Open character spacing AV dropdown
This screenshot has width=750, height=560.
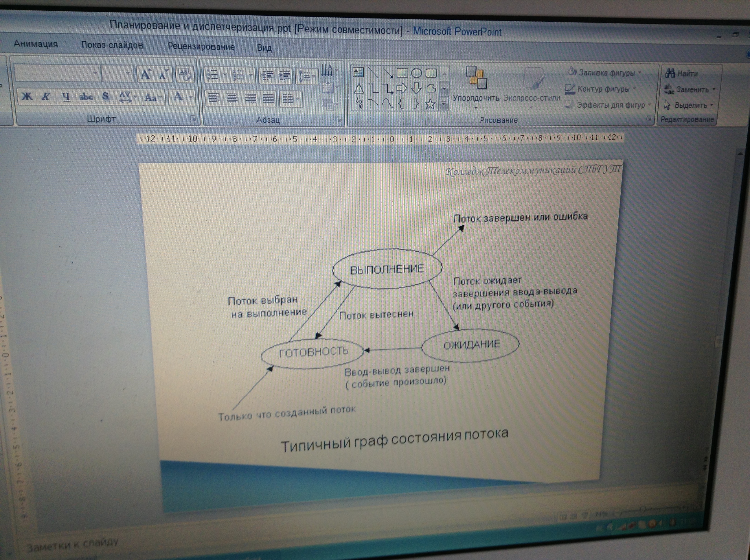click(x=128, y=97)
